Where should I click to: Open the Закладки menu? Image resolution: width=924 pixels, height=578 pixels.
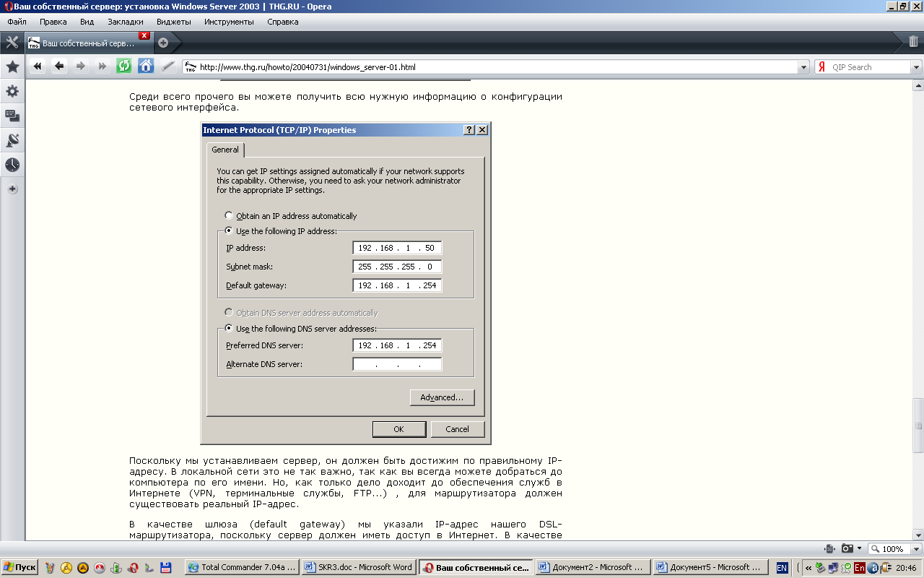tap(126, 22)
